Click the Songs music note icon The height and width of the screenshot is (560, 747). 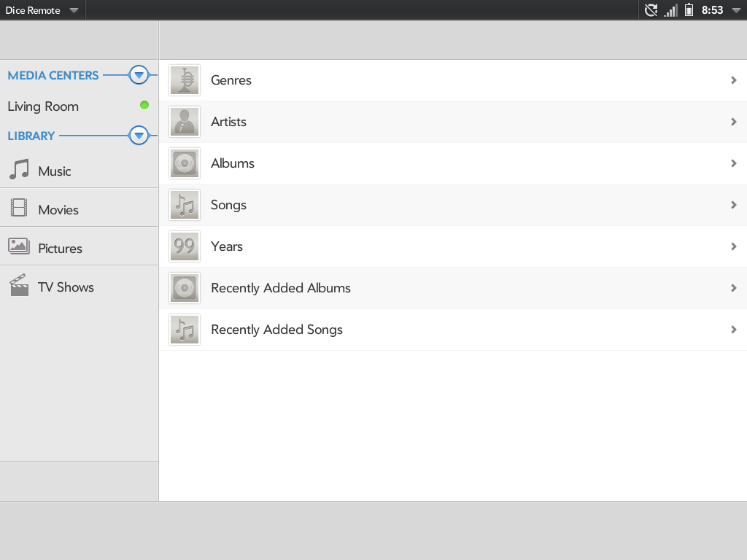pos(185,205)
